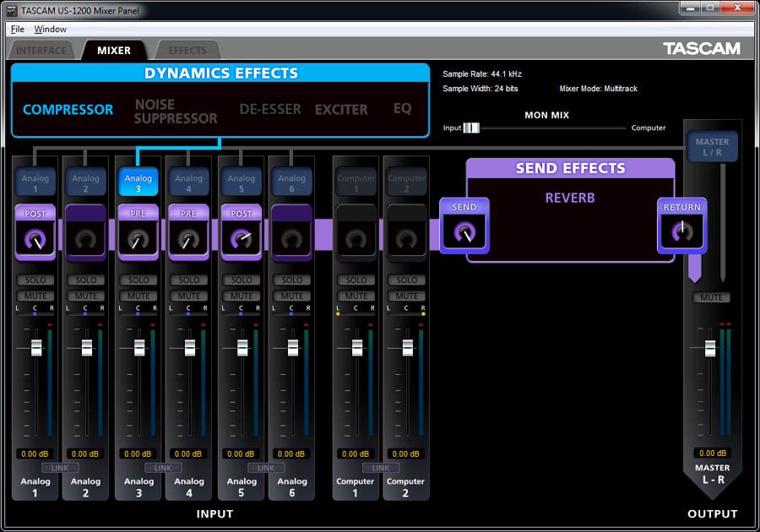Click the MON MIX slider
Viewport: 760px width, 532px height.
pos(472,128)
